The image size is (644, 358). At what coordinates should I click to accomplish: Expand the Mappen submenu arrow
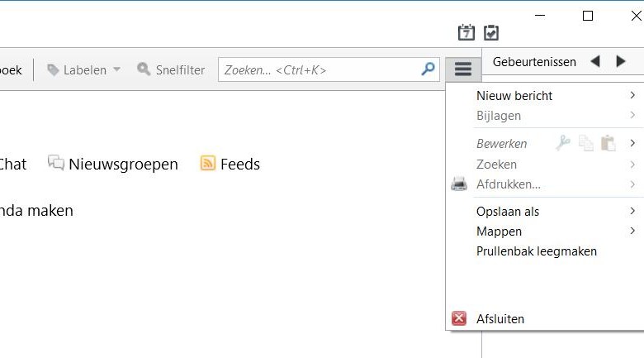coord(632,231)
